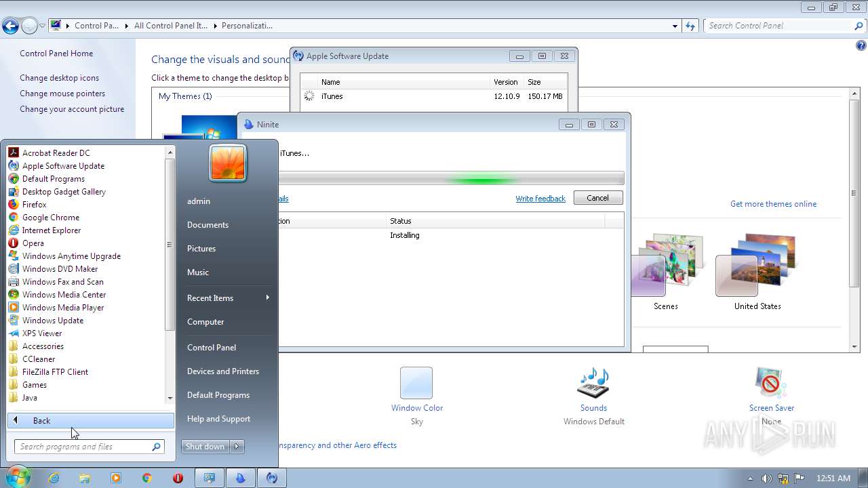Refresh the Control Panel address bar
The image size is (868, 488).
point(690,26)
